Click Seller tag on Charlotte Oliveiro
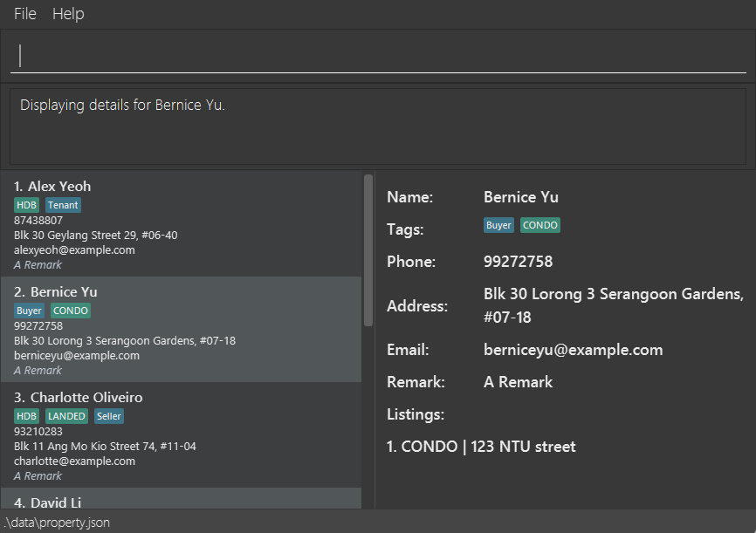The height and width of the screenshot is (533, 756). click(109, 416)
